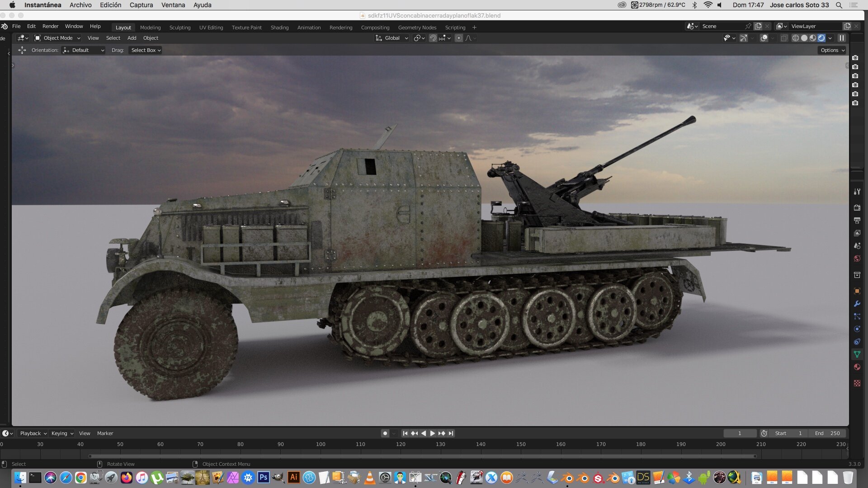This screenshot has height=488, width=868.
Task: Open the Scene properties tab
Action: pos(857,246)
